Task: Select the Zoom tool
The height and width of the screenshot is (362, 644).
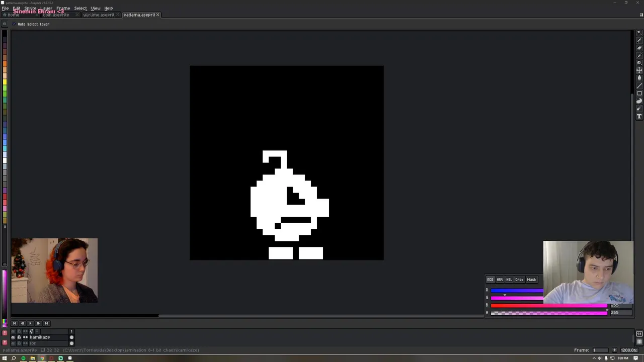Action: (639, 63)
